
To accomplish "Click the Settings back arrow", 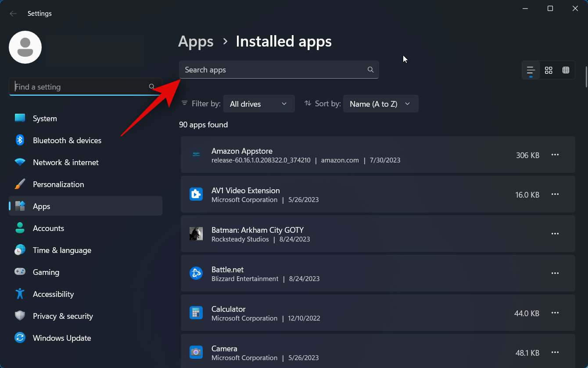I will (13, 14).
